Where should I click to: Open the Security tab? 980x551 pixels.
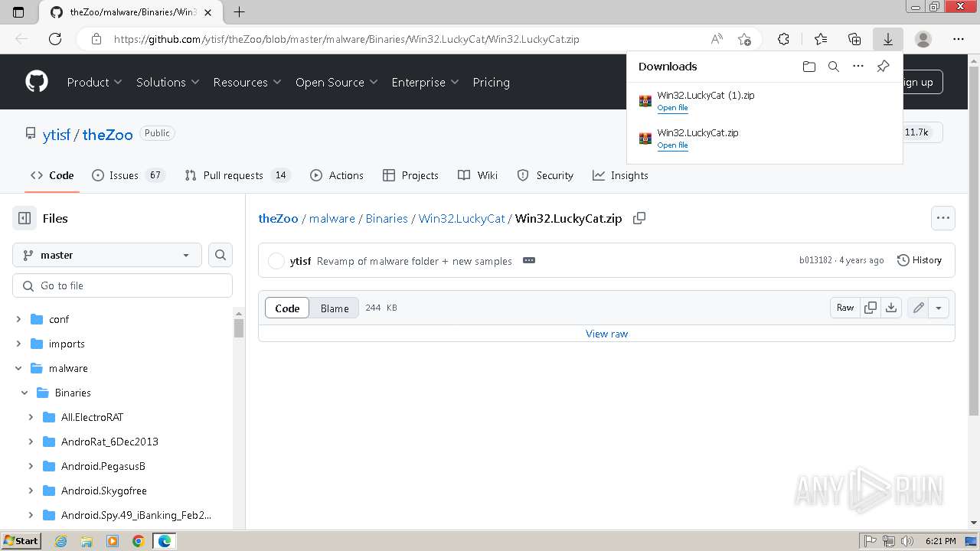tap(545, 175)
